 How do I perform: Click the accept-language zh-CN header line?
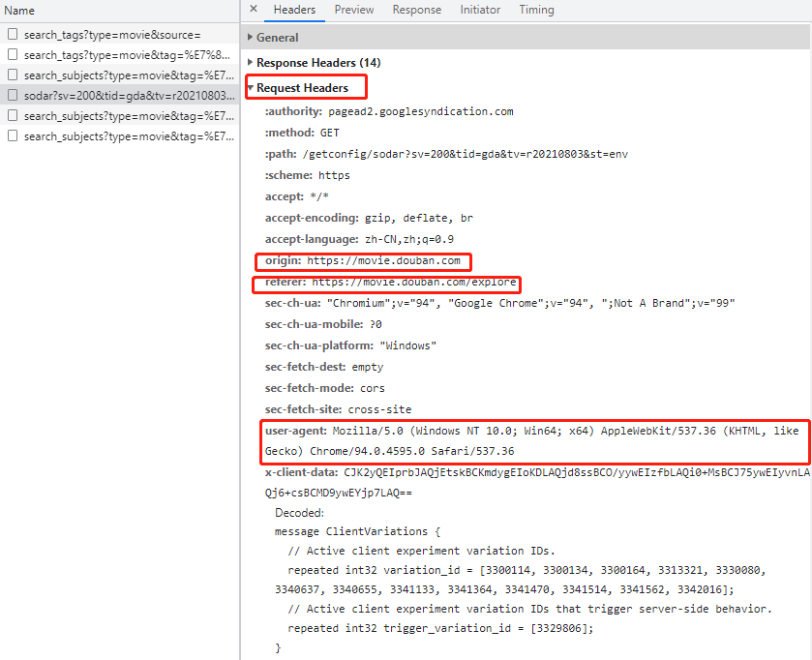pyautogui.click(x=359, y=239)
